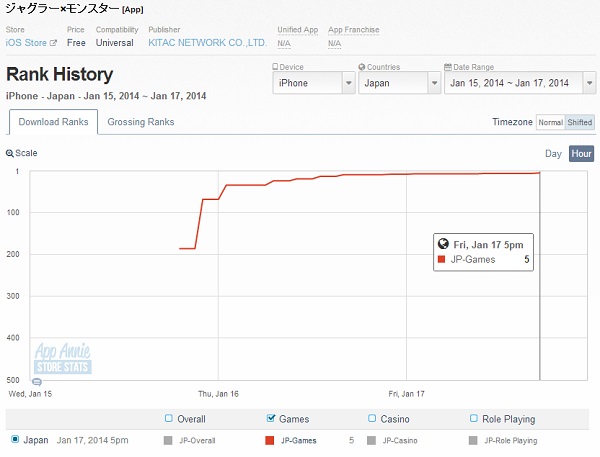Screen dimensions: 600x457
Task: Click the globe icon in the chart tooltip
Action: (443, 244)
